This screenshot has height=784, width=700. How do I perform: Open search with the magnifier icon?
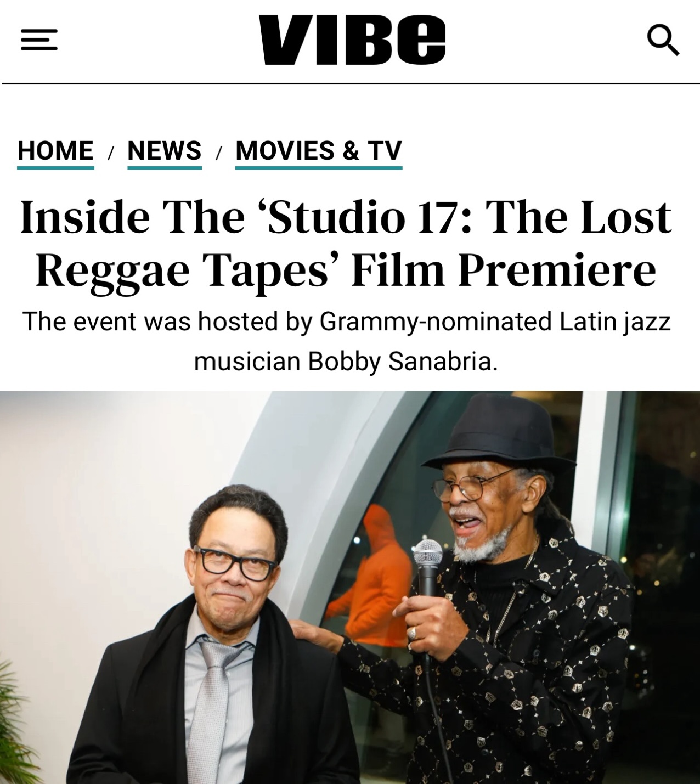(x=663, y=40)
